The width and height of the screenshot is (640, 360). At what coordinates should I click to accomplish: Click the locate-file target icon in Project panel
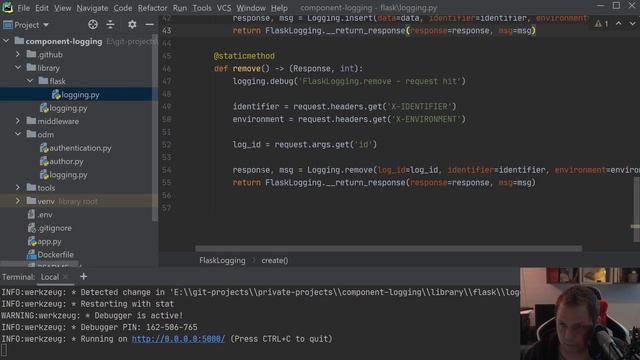click(93, 24)
